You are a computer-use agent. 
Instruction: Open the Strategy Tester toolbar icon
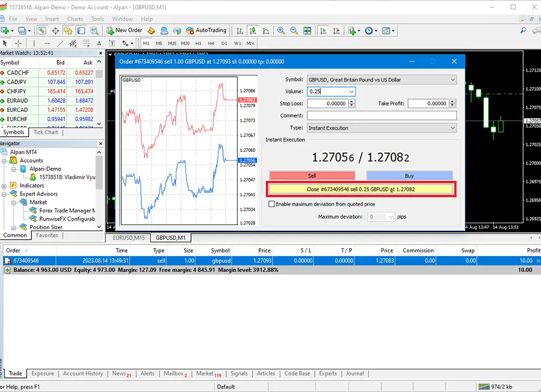pyautogui.click(x=94, y=31)
